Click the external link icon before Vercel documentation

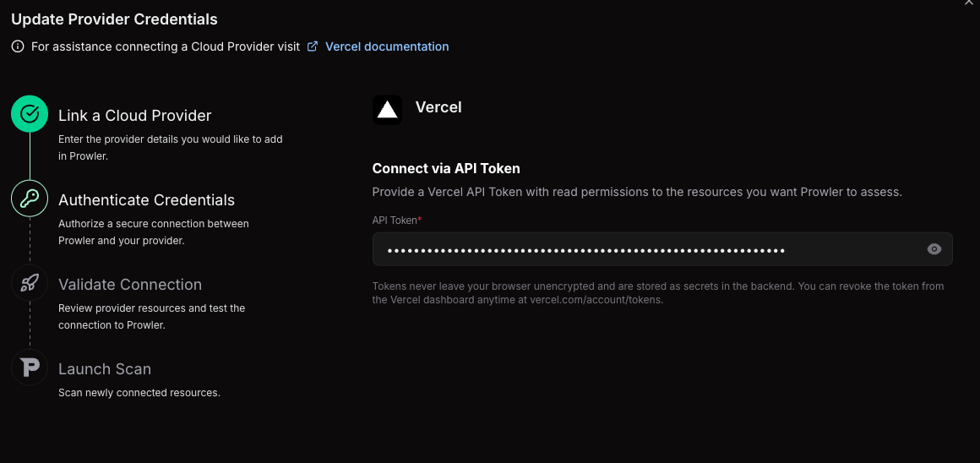(x=313, y=46)
